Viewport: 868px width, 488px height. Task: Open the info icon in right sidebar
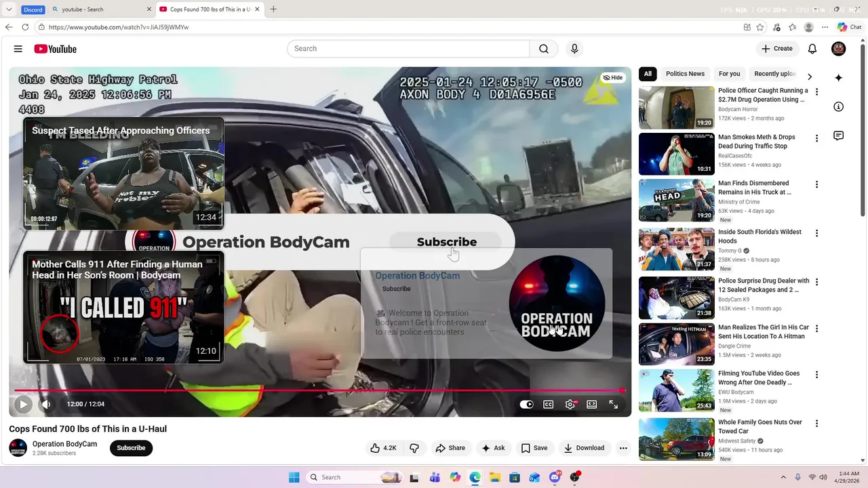pyautogui.click(x=839, y=107)
